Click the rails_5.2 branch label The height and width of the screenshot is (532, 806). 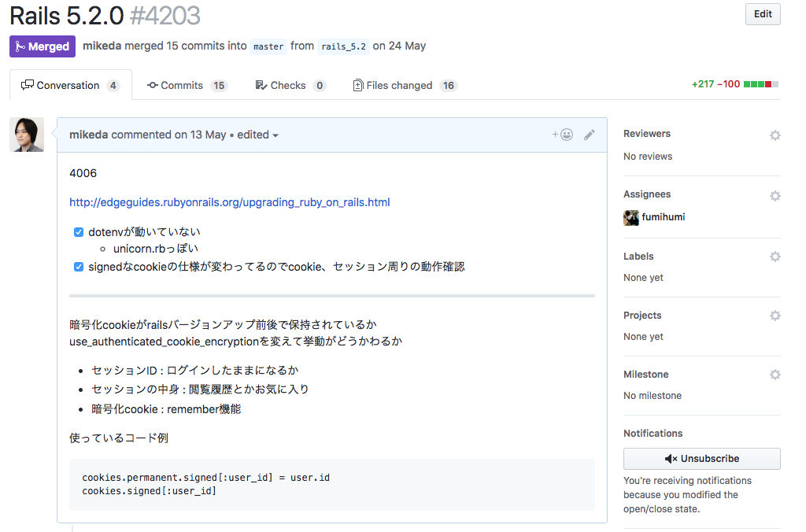pos(343,46)
